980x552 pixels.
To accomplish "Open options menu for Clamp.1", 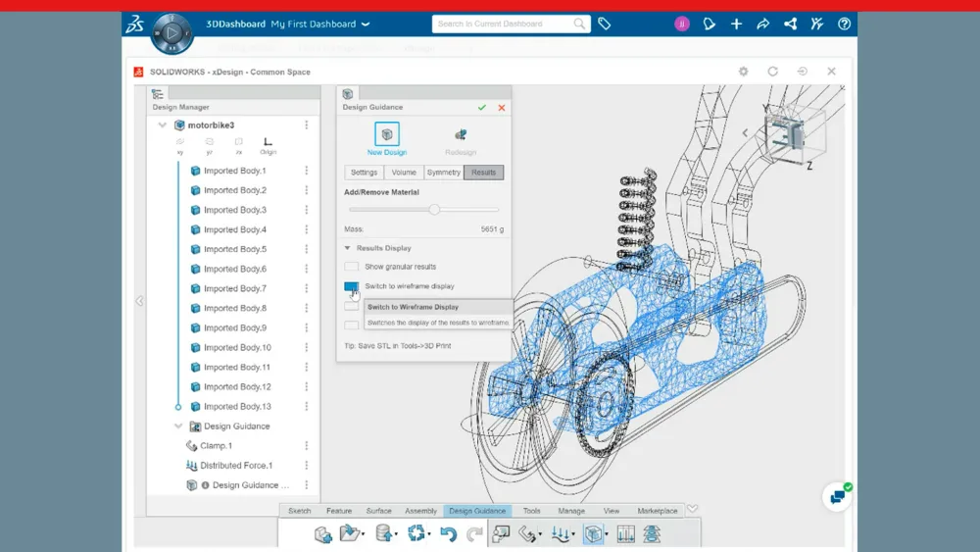I will point(306,446).
